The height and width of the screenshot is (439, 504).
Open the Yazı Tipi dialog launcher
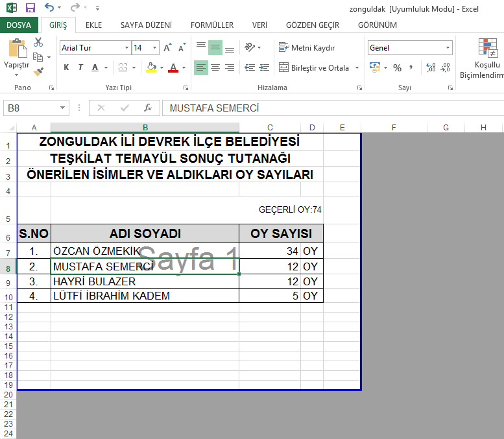coord(186,88)
